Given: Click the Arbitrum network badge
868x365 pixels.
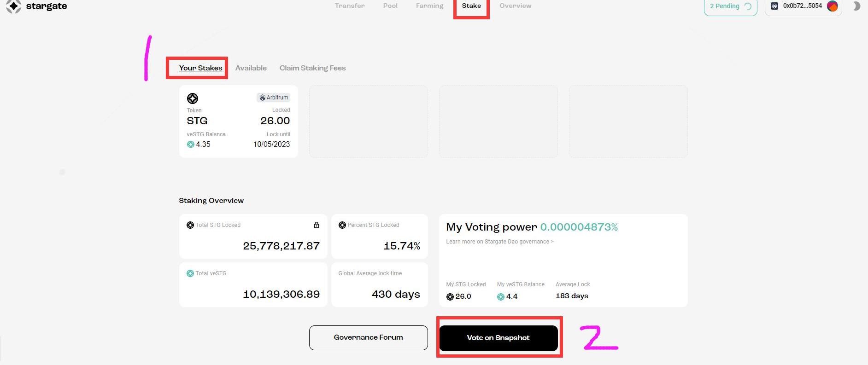Looking at the screenshot, I should point(274,98).
